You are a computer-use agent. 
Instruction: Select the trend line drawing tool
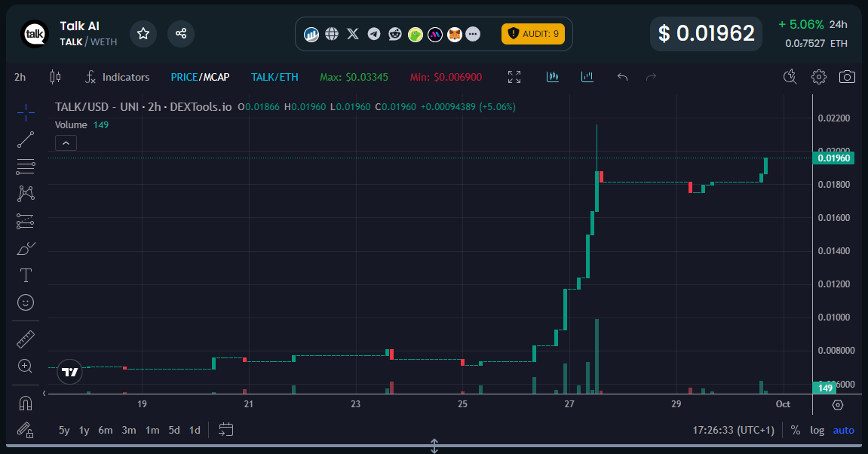tap(26, 140)
